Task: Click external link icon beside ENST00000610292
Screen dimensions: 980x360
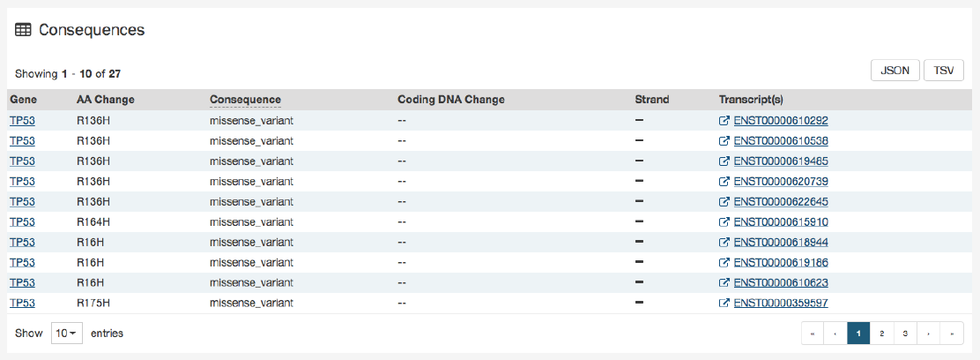Action: [724, 120]
